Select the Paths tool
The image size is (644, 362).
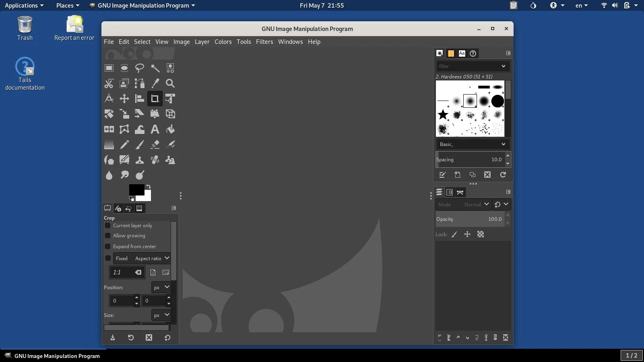[x=140, y=83]
